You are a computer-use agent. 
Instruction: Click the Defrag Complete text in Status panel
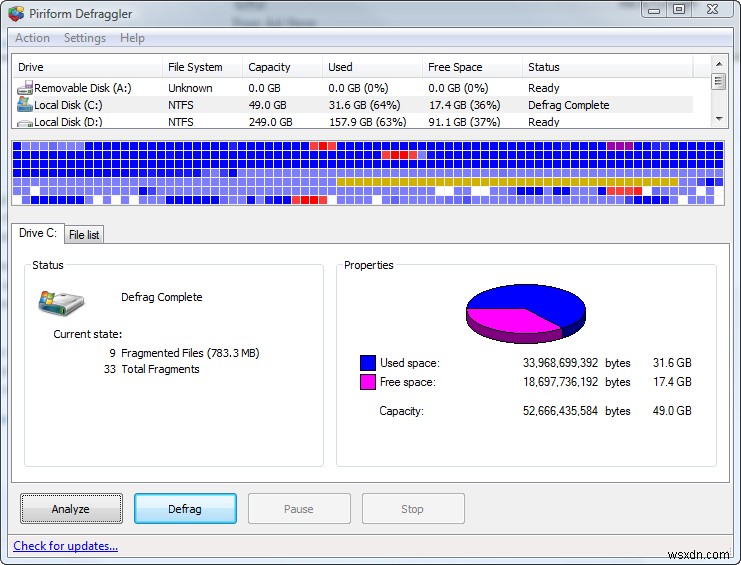point(162,297)
